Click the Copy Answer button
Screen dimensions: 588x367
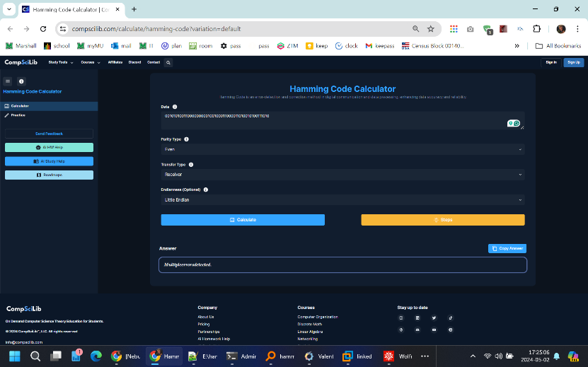[507, 249]
